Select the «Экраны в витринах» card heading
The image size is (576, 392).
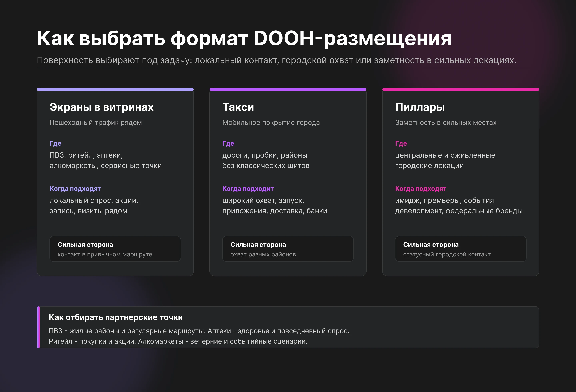102,107
